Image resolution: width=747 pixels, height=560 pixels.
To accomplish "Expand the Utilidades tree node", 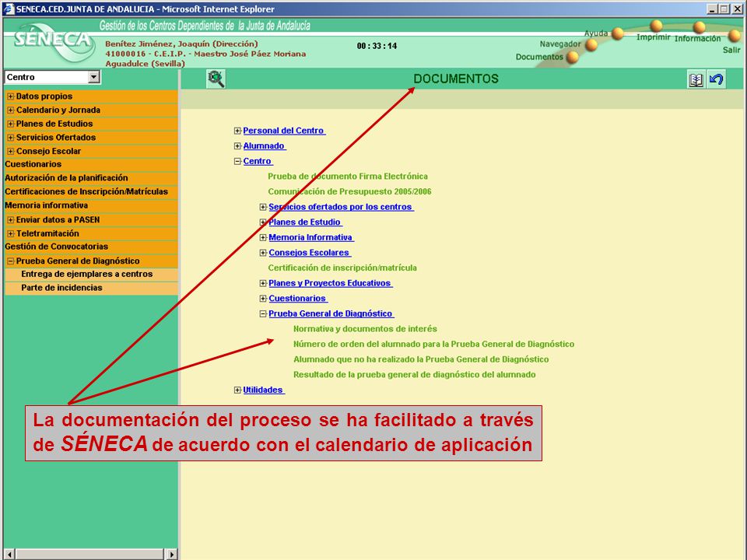I will pos(237,390).
